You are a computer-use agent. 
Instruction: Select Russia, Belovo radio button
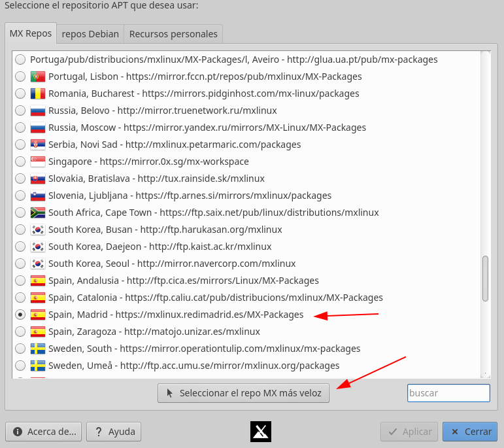(20, 111)
